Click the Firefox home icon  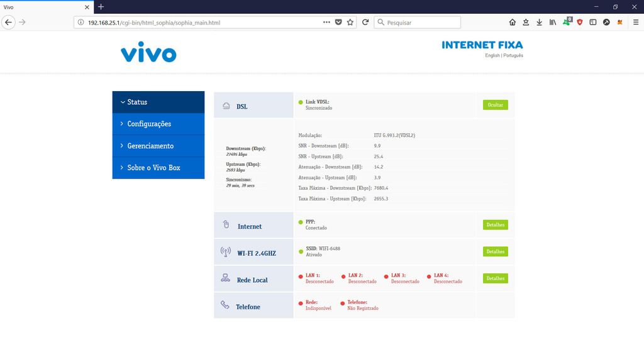click(513, 23)
